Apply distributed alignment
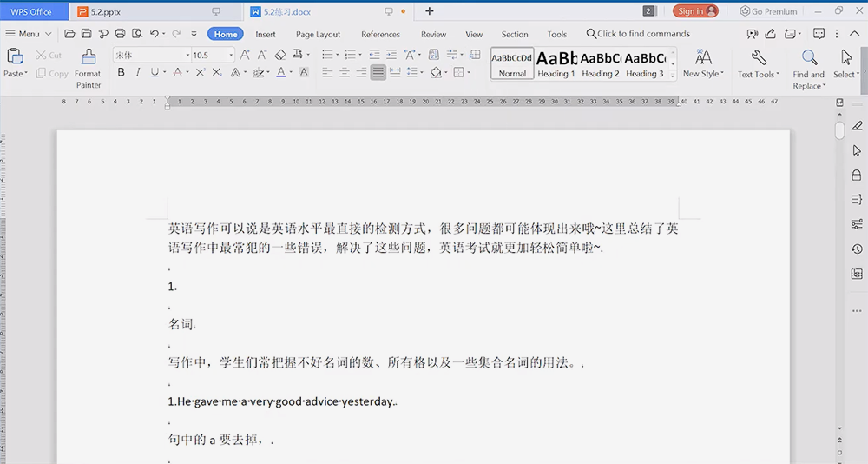Viewport: 868px width, 464px height. point(395,72)
